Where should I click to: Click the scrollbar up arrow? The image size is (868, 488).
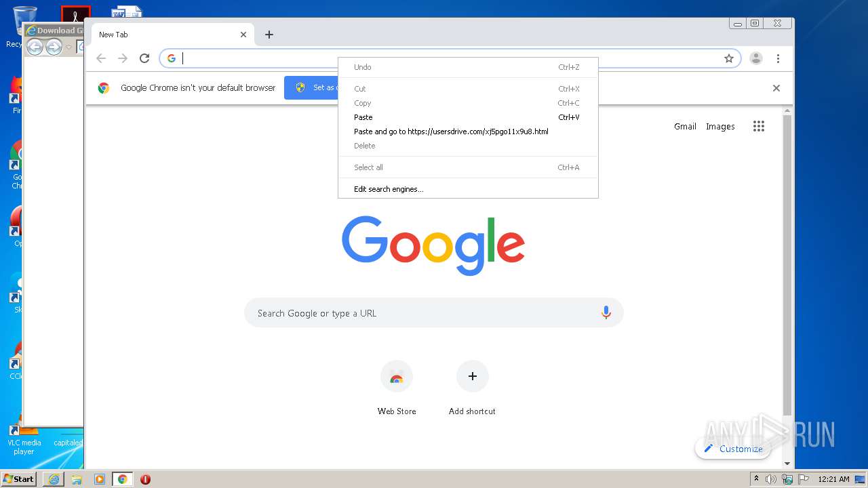[x=787, y=110]
